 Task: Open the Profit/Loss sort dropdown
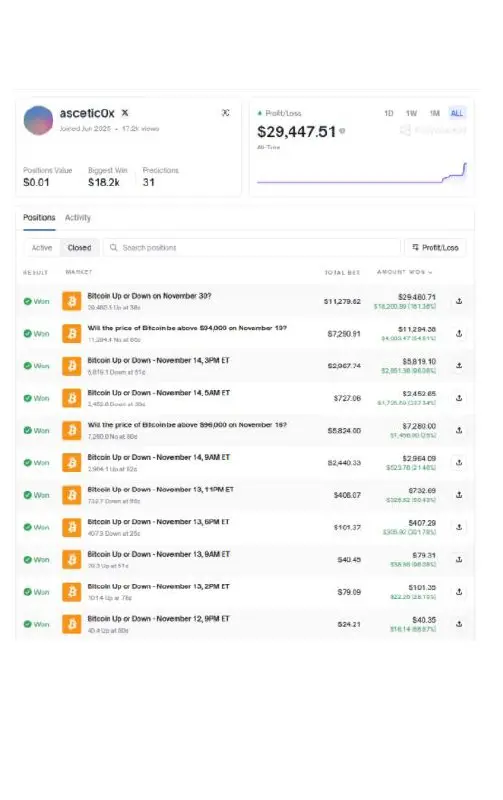[435, 247]
